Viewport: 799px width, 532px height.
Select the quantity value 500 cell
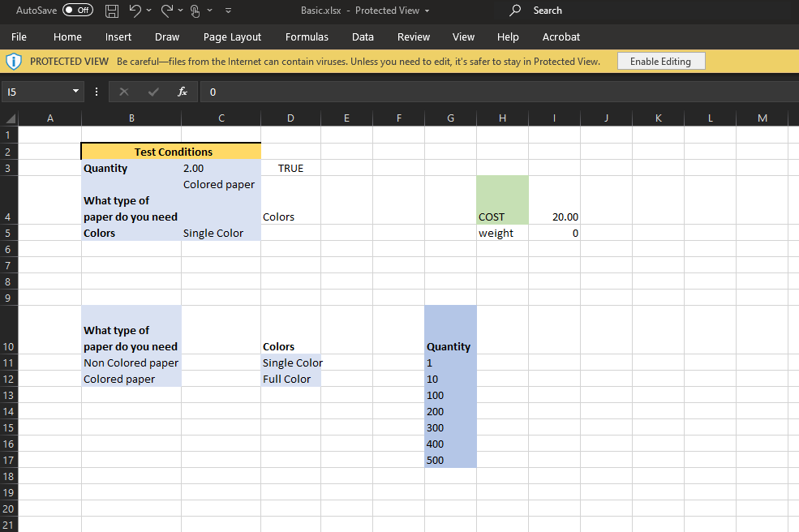(450, 460)
